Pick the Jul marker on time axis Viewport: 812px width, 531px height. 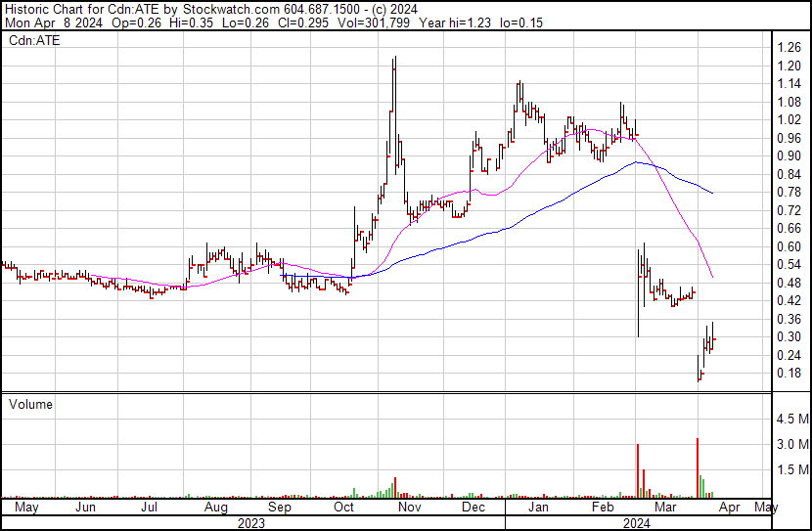(151, 508)
